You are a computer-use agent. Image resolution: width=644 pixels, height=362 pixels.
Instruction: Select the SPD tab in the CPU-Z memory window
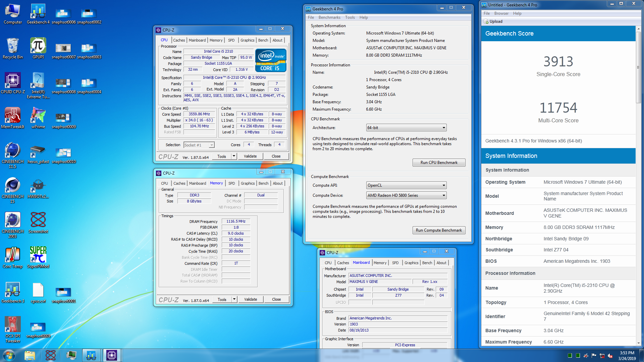[231, 183]
